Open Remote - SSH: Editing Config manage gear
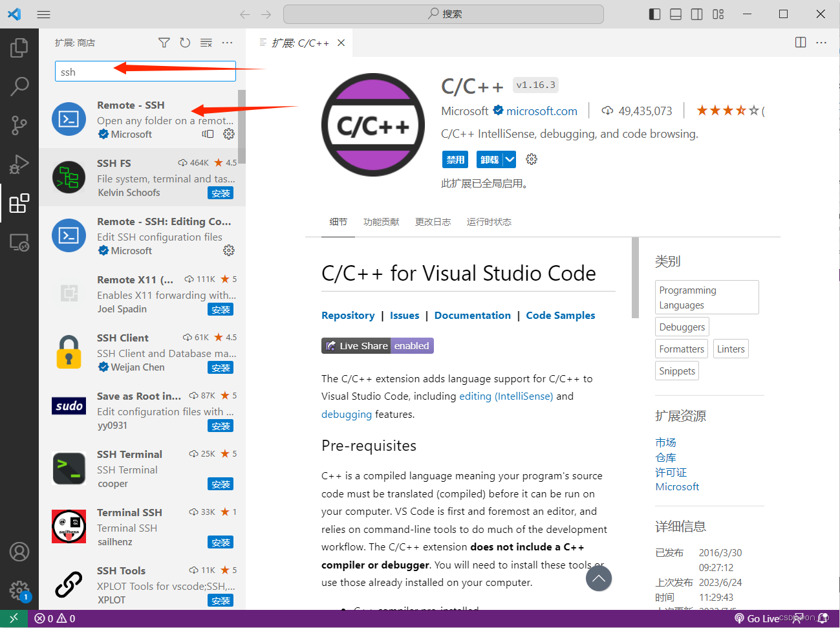The image size is (840, 628). (x=229, y=250)
